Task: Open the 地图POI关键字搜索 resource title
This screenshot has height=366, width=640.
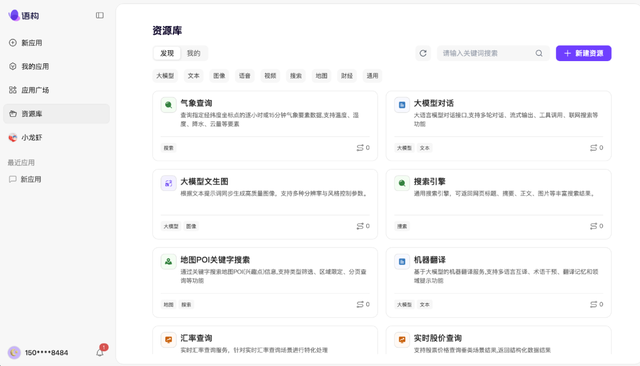Action: coord(215,260)
